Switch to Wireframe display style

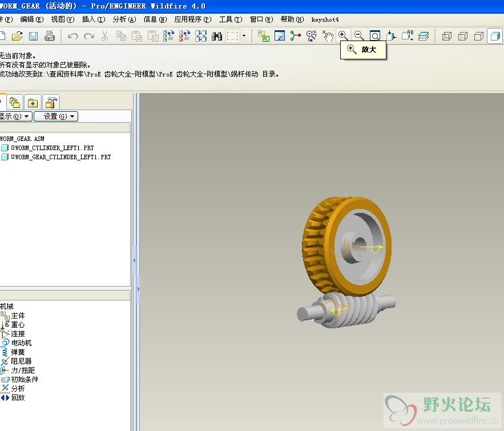pyautogui.click(x=447, y=36)
